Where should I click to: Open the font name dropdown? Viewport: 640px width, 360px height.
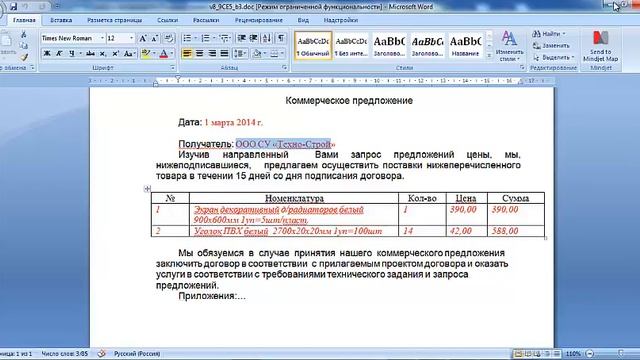(x=102, y=38)
